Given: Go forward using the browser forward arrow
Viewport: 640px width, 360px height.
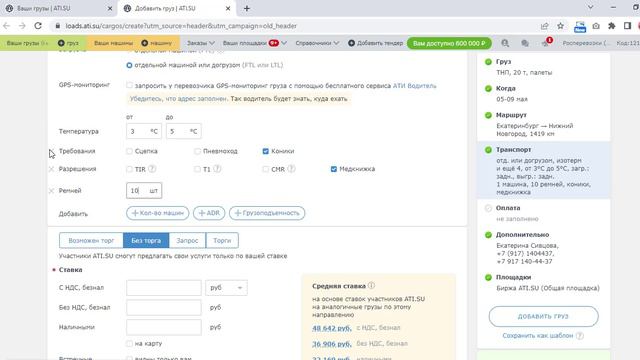Looking at the screenshot, I should [x=22, y=26].
